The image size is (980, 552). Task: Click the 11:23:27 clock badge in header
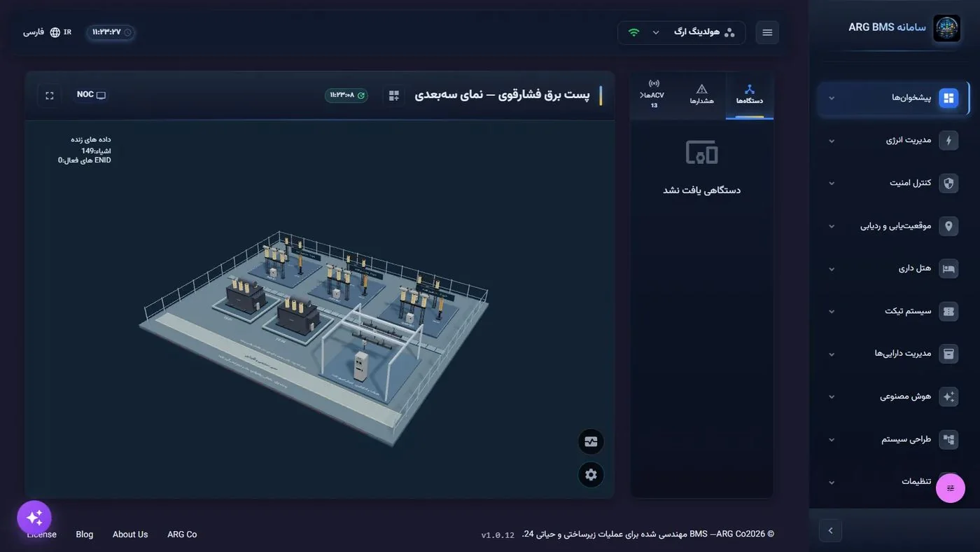pyautogui.click(x=111, y=32)
